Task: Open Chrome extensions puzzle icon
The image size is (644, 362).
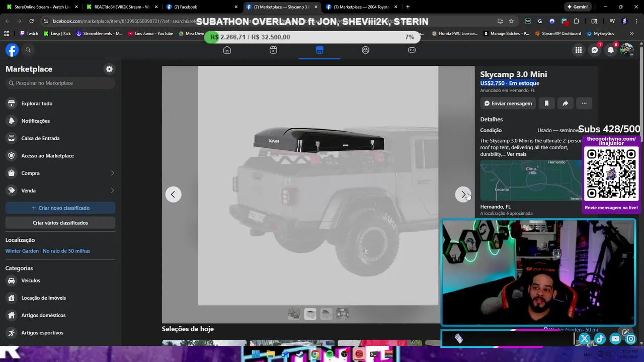Action: (x=577, y=21)
